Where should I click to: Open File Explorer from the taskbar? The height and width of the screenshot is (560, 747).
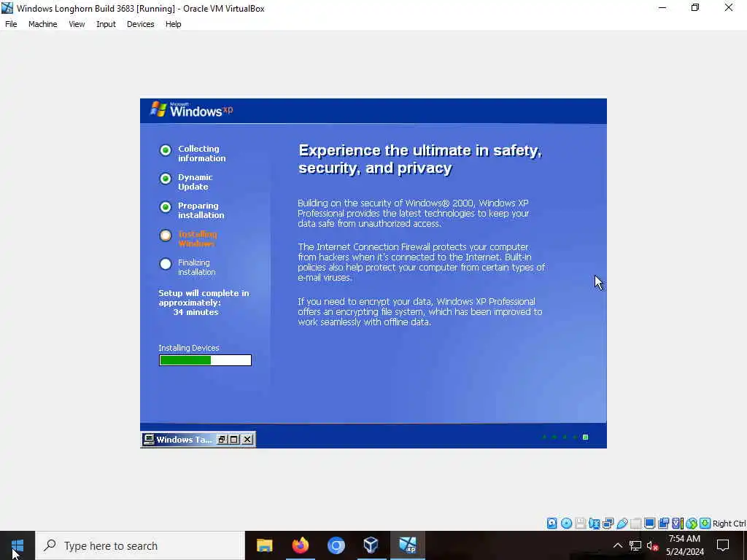click(x=264, y=545)
